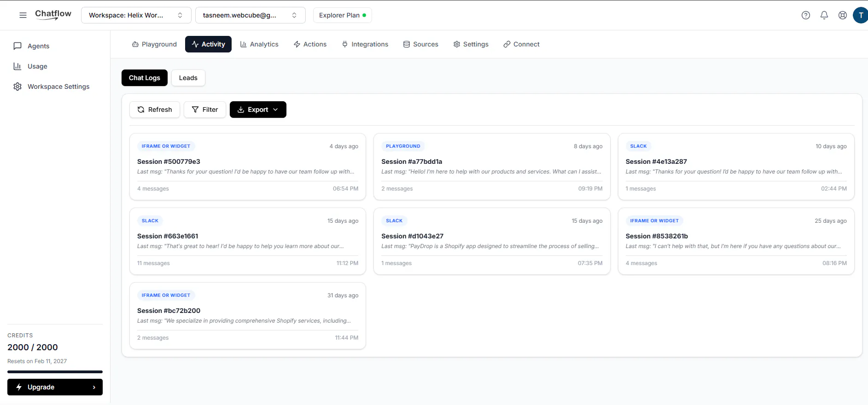Viewport: 868px width, 405px height.
Task: Click the Upgrade button
Action: [x=55, y=387]
